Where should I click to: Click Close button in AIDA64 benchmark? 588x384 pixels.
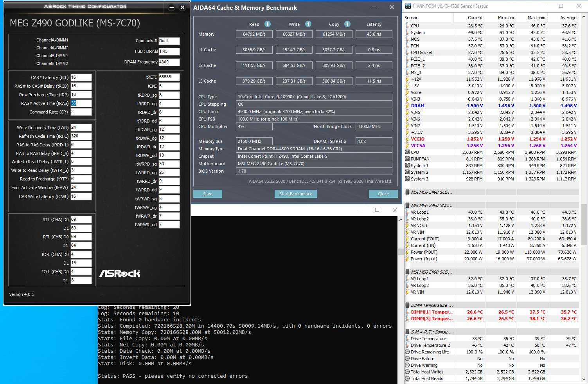[383, 194]
